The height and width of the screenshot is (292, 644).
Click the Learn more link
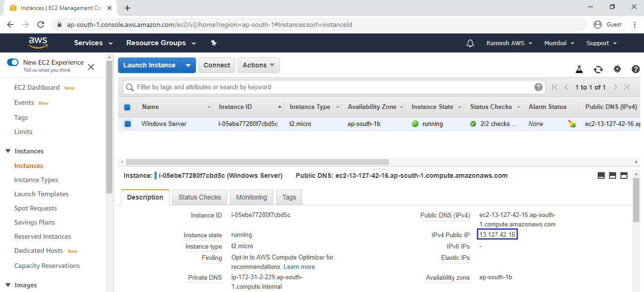pos(299,267)
